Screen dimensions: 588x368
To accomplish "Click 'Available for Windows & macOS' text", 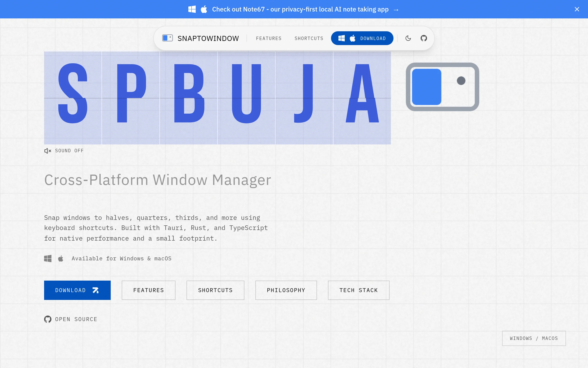I will click(122, 259).
